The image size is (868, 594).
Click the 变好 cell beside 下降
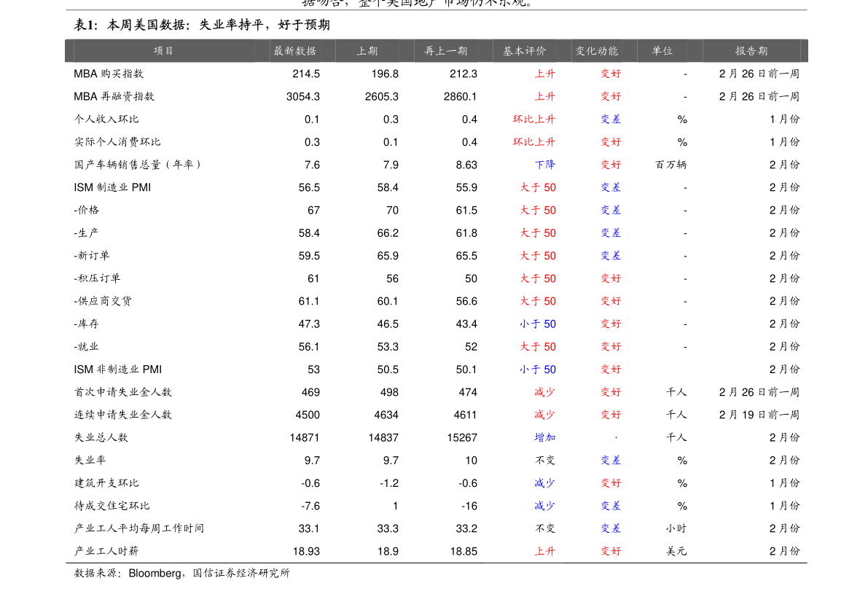(x=611, y=165)
